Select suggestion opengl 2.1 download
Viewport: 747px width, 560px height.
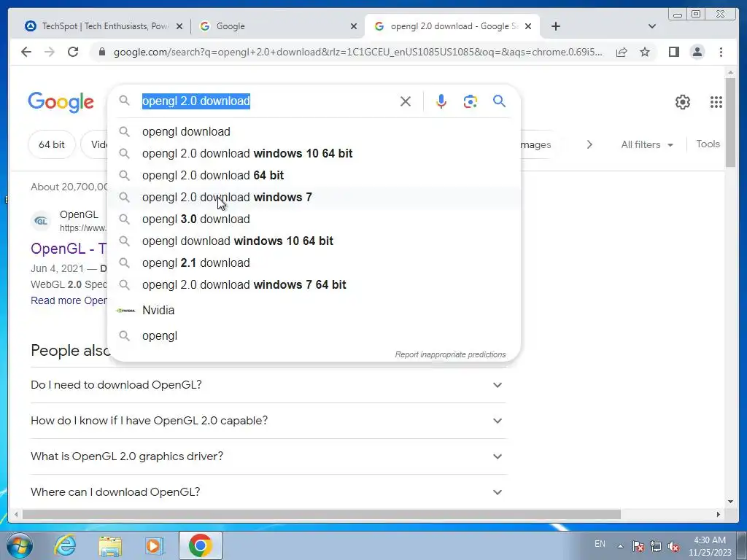tap(314, 262)
